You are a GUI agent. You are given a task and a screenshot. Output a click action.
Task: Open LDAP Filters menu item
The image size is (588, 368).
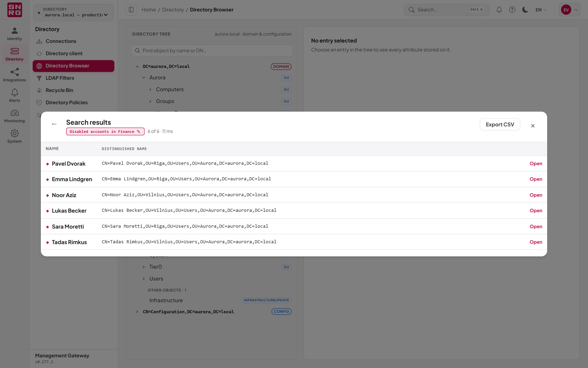click(73, 78)
